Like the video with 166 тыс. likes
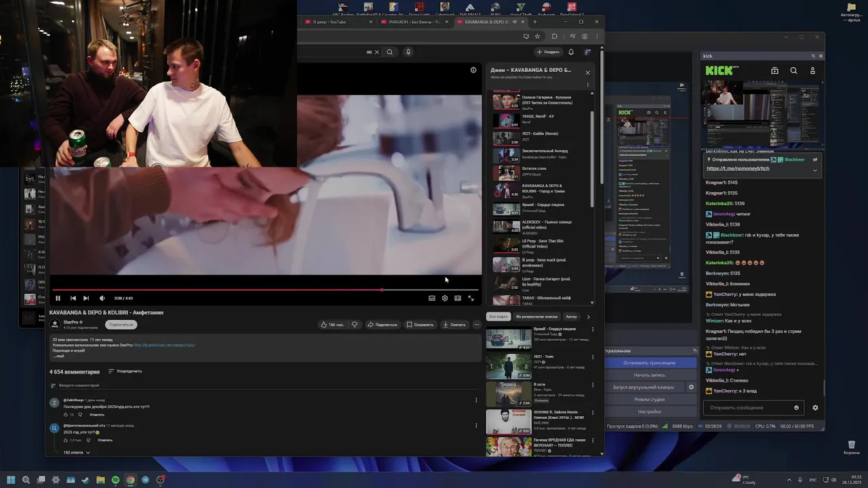 (332, 325)
